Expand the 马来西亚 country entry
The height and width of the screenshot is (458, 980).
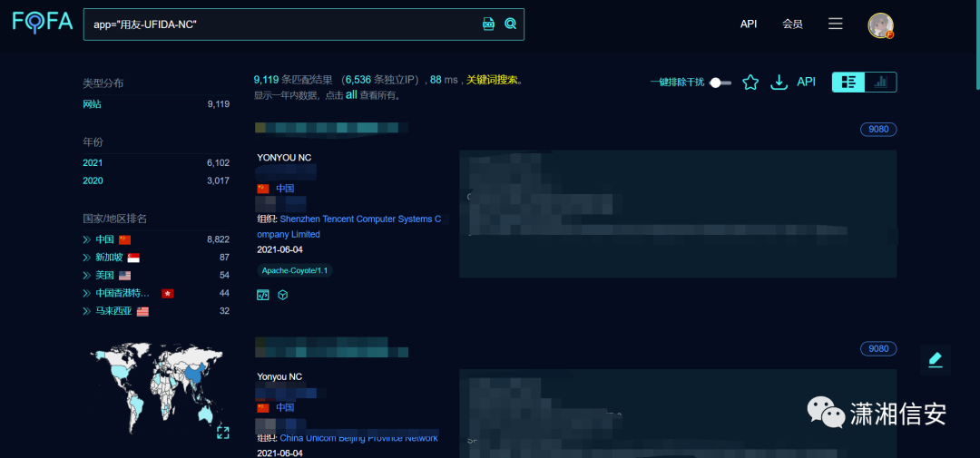[87, 311]
